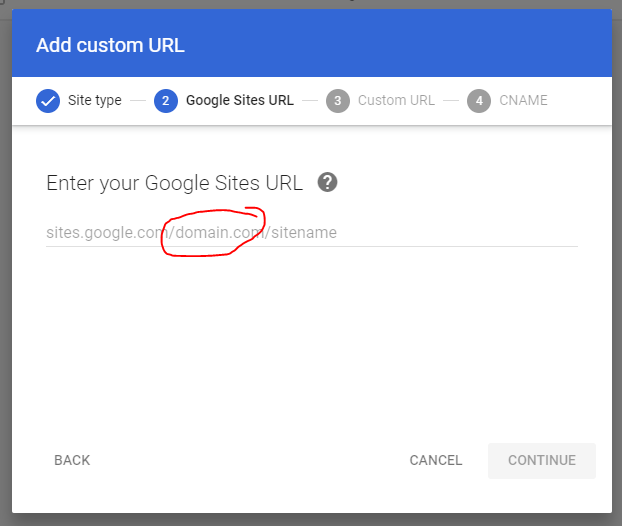Select the Google Sites URL step label
The width and height of the screenshot is (622, 526).
tap(240, 100)
